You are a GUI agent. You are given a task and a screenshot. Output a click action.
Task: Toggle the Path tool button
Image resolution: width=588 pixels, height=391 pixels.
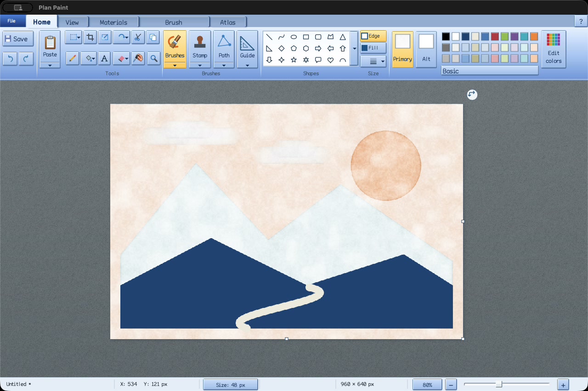coord(224,46)
